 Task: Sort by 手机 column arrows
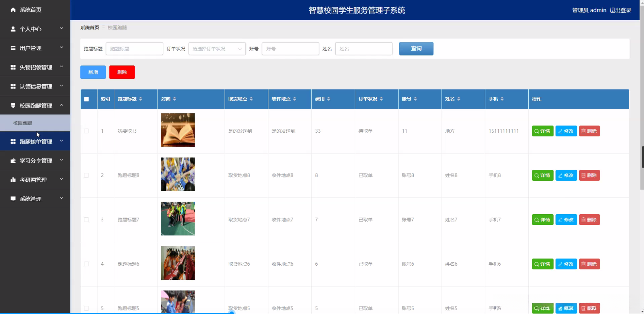click(502, 99)
